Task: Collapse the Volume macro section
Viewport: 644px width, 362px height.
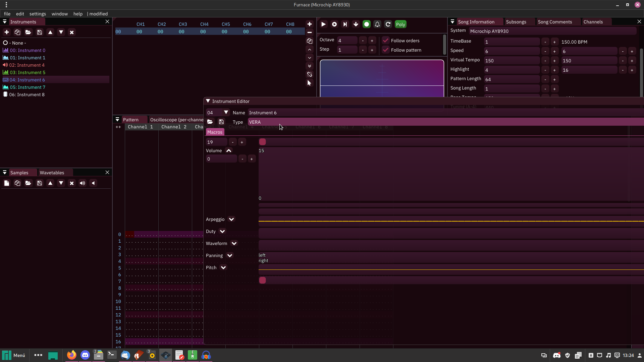Action: point(229,151)
